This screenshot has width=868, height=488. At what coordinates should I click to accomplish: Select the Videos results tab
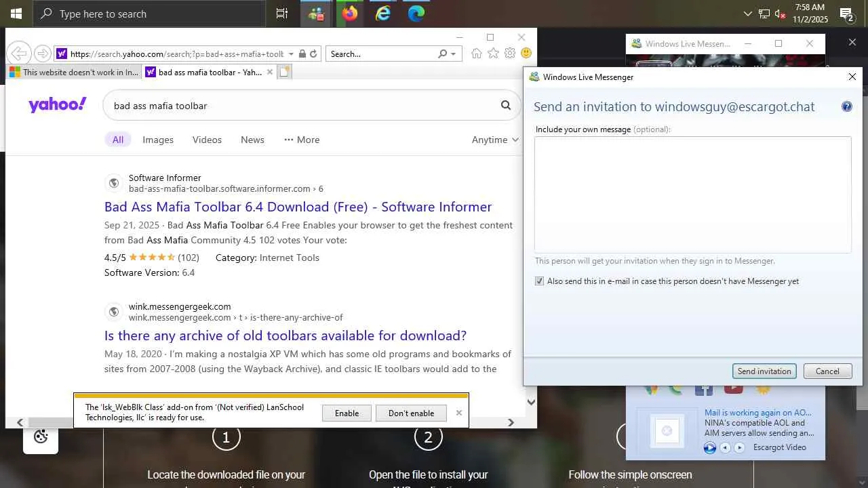pos(207,140)
